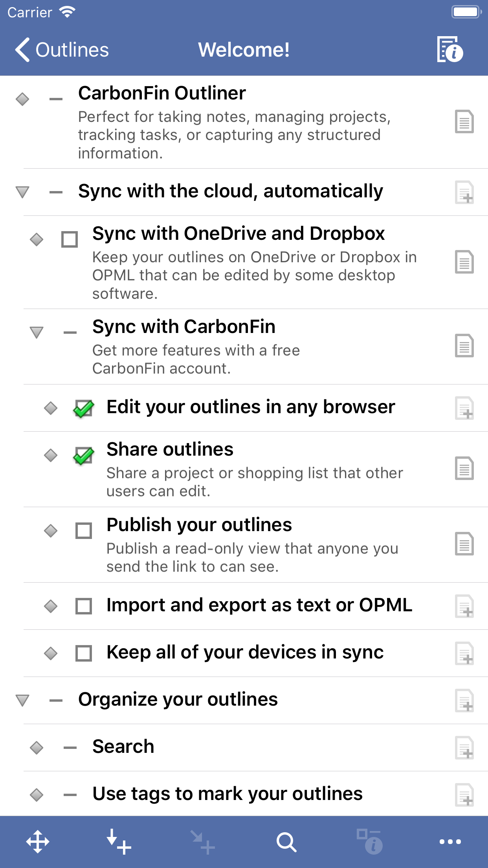Collapse Organize your outlines section
Image resolution: width=488 pixels, height=868 pixels.
[22, 701]
